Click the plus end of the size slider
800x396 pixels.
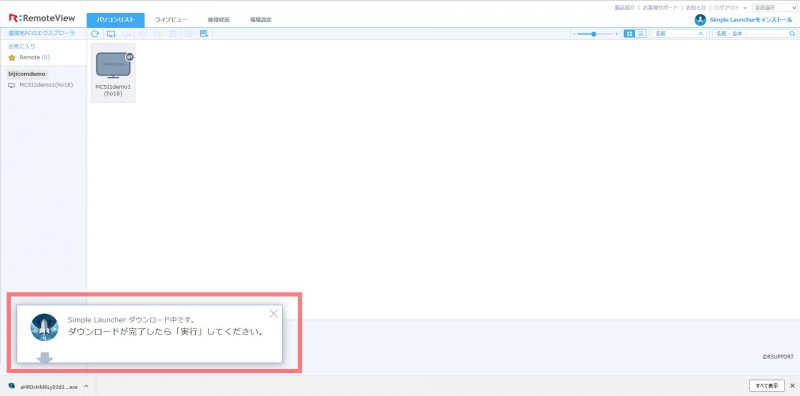617,34
